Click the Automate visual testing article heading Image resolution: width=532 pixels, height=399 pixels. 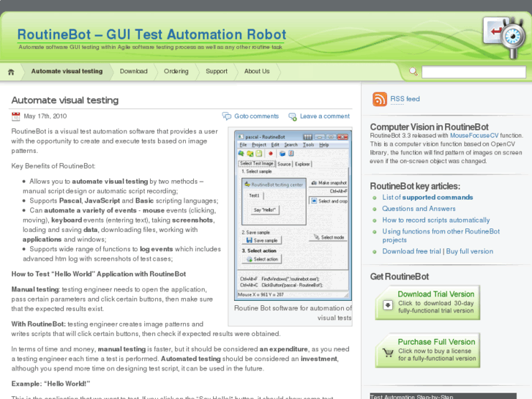[65, 100]
